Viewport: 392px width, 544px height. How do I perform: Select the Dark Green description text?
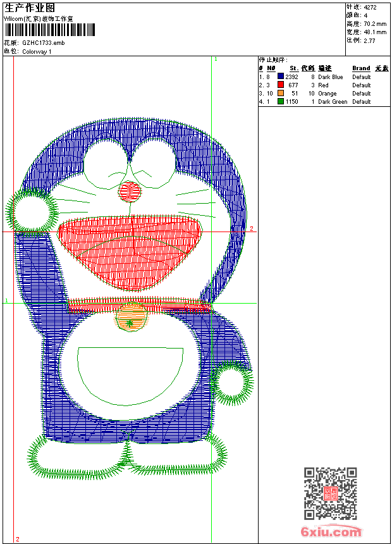pyautogui.click(x=333, y=102)
